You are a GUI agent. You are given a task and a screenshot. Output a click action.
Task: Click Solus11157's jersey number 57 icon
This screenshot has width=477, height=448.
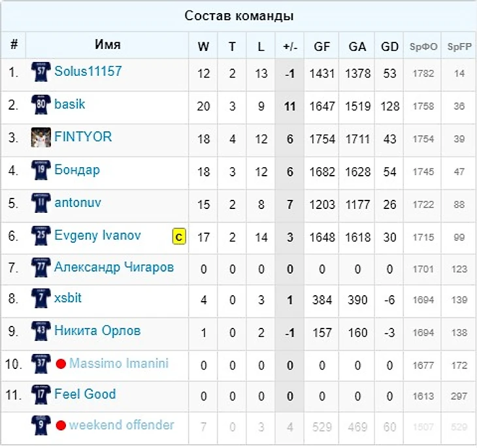pos(41,72)
